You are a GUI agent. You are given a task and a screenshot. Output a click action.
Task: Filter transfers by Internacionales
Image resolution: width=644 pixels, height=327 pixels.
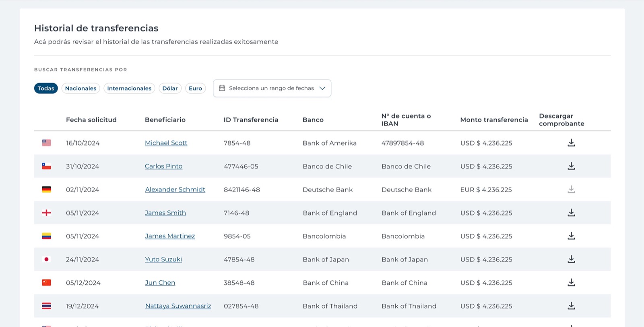129,88
